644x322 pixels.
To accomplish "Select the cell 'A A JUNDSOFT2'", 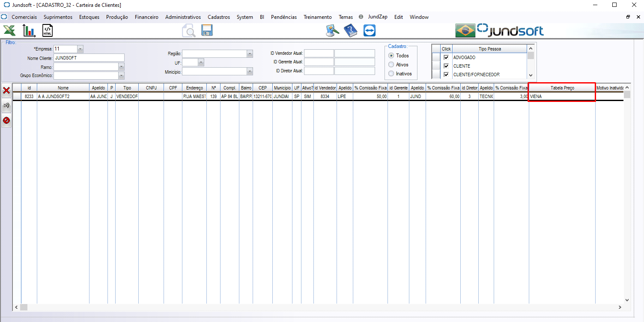I will click(63, 96).
